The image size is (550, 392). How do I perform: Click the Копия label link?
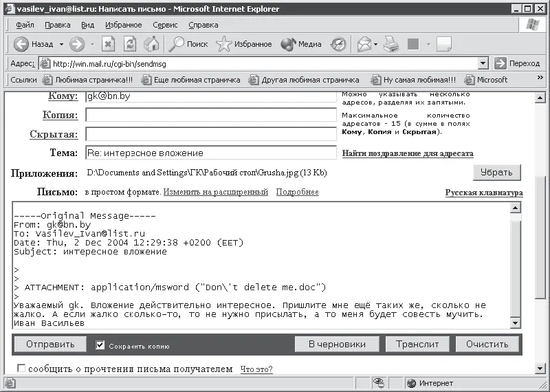[x=60, y=115]
